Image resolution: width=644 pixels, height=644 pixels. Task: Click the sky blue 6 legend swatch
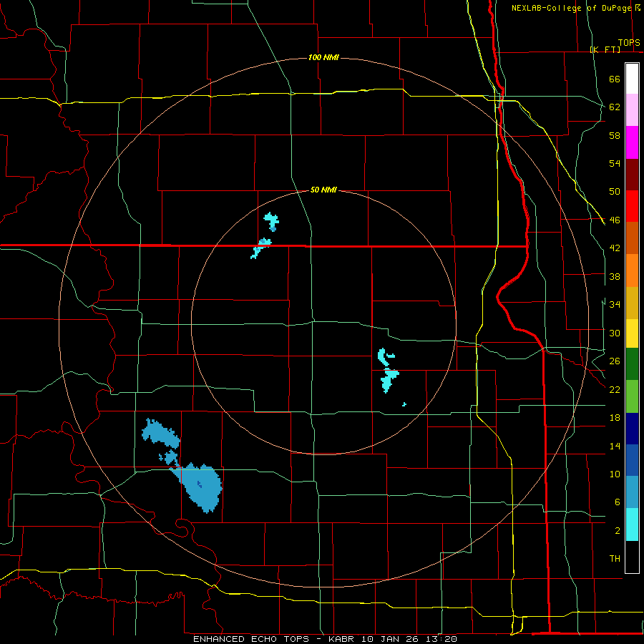632,492
